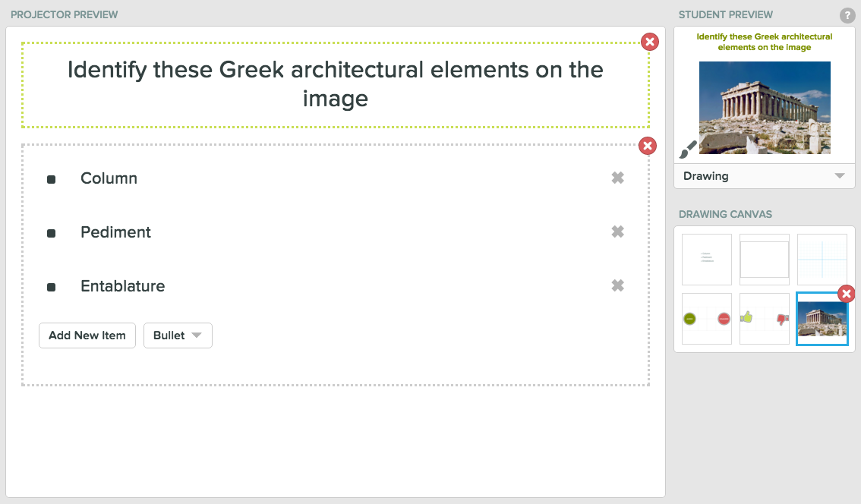Delete the title text block
The width and height of the screenshot is (861, 504).
[x=650, y=42]
